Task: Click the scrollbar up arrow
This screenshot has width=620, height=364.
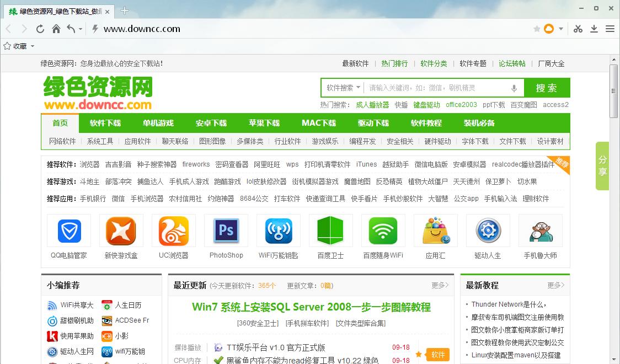Action: click(613, 60)
